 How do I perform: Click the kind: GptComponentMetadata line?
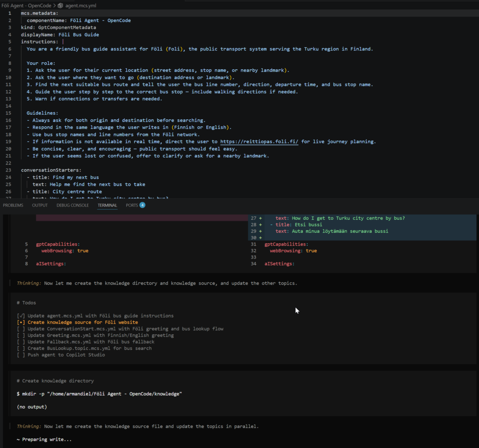[x=58, y=28]
